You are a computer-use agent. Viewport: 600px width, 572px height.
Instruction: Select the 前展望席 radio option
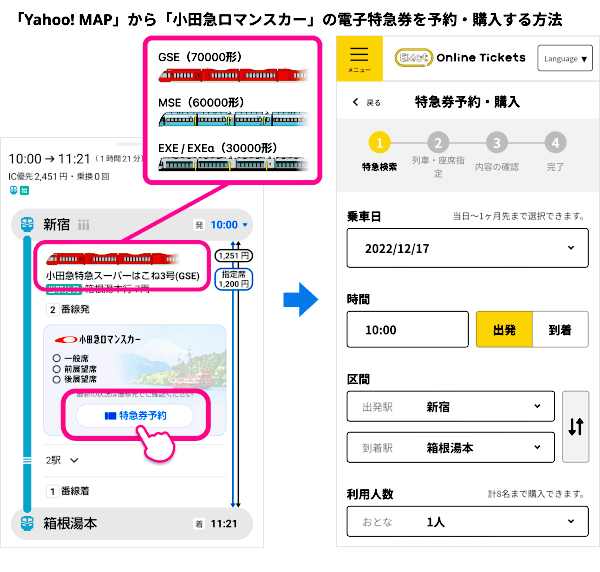tap(57, 369)
